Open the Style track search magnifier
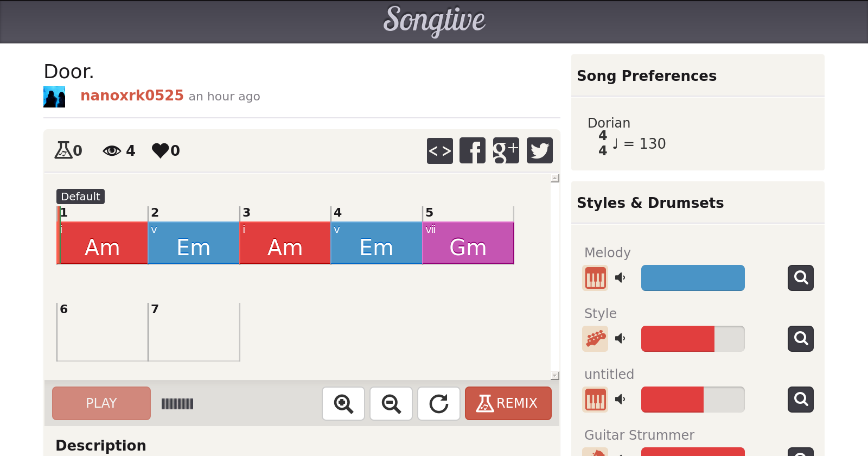The width and height of the screenshot is (868, 456). (x=801, y=339)
